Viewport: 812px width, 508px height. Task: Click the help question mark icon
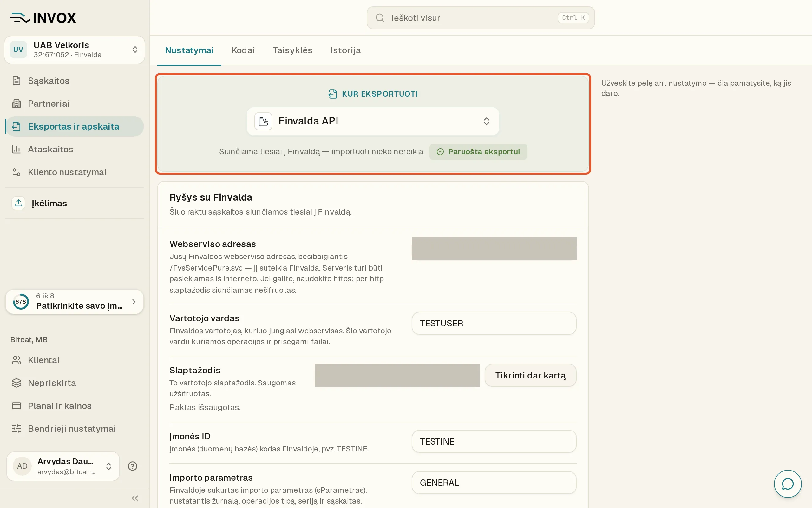133,466
